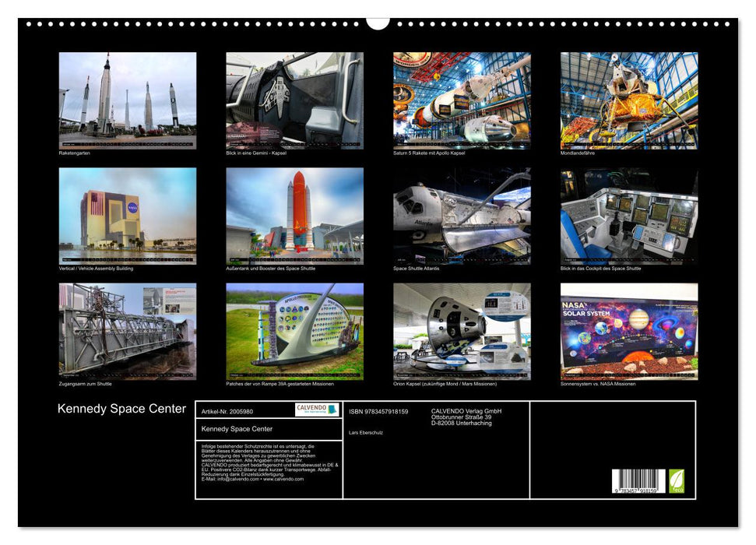The height and width of the screenshot is (545, 756).
Task: Select the Saturn 5 Rakete mit Apollo Kapsel thumbnail
Action: (462, 98)
